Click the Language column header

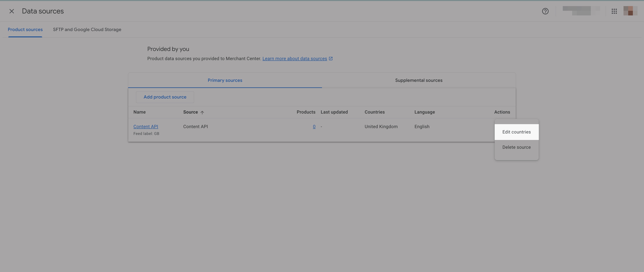point(424,112)
